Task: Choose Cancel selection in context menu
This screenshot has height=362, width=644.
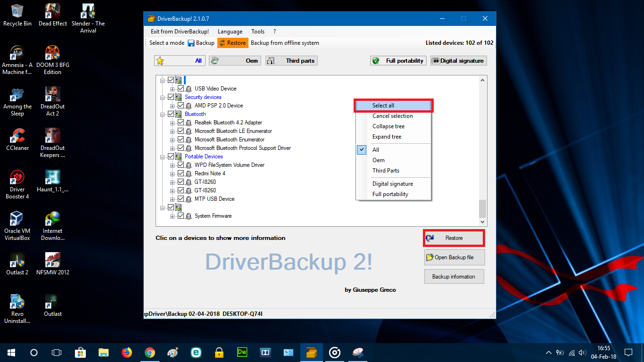Action: 394,116
